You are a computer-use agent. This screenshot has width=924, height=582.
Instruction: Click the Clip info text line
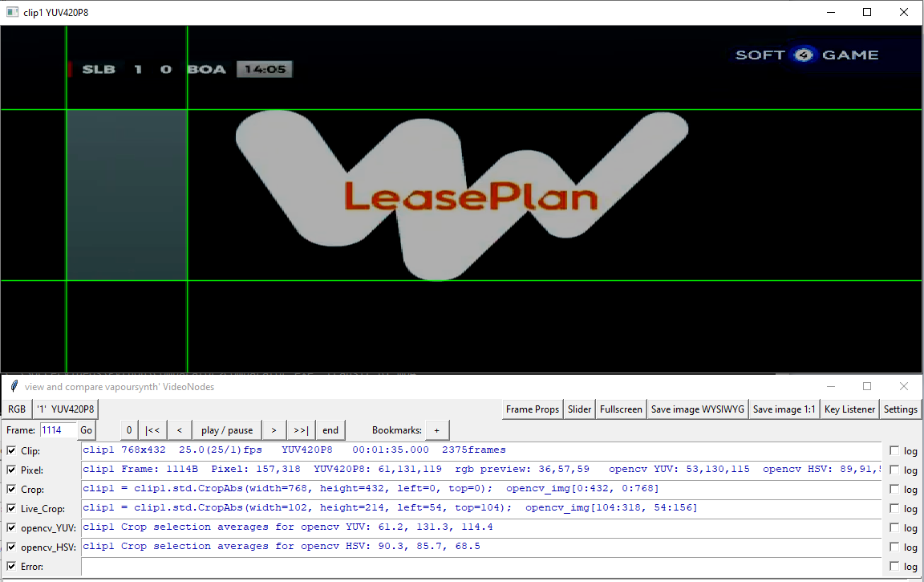[x=481, y=450]
